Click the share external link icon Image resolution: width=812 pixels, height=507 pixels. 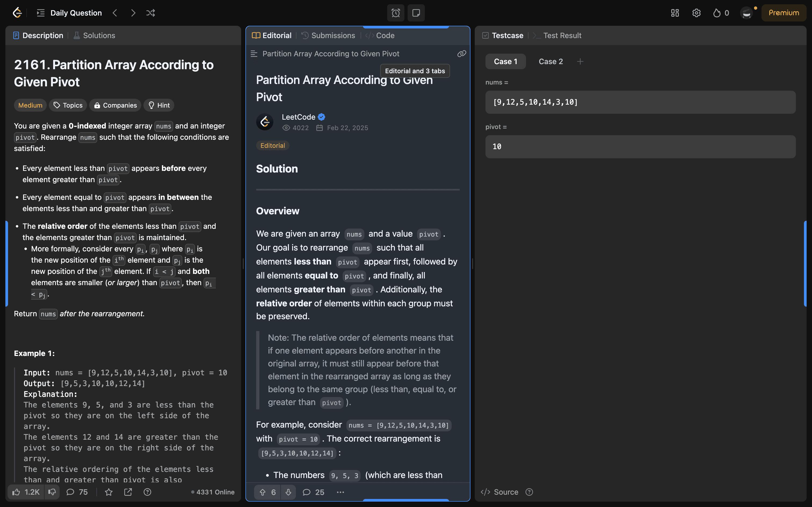point(128,492)
